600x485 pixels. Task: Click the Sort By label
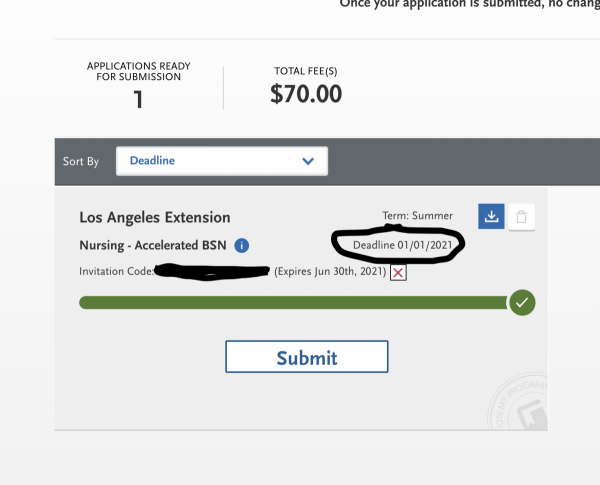coord(81,161)
